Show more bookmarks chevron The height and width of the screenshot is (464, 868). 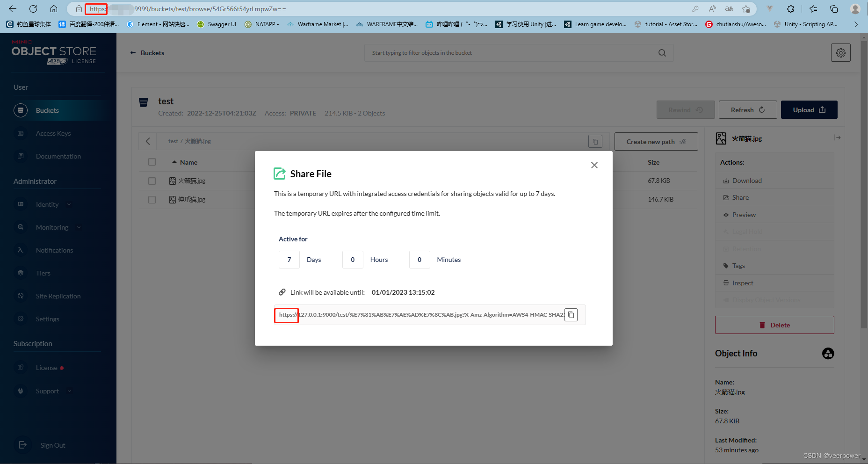click(x=856, y=24)
